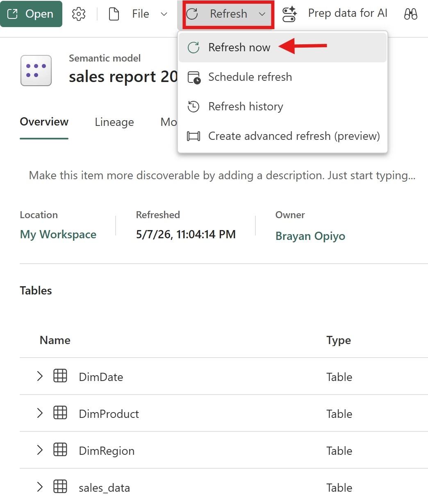Image resolution: width=428 pixels, height=504 pixels.
Task: Select Schedule refresh menu entry
Action: (283, 77)
